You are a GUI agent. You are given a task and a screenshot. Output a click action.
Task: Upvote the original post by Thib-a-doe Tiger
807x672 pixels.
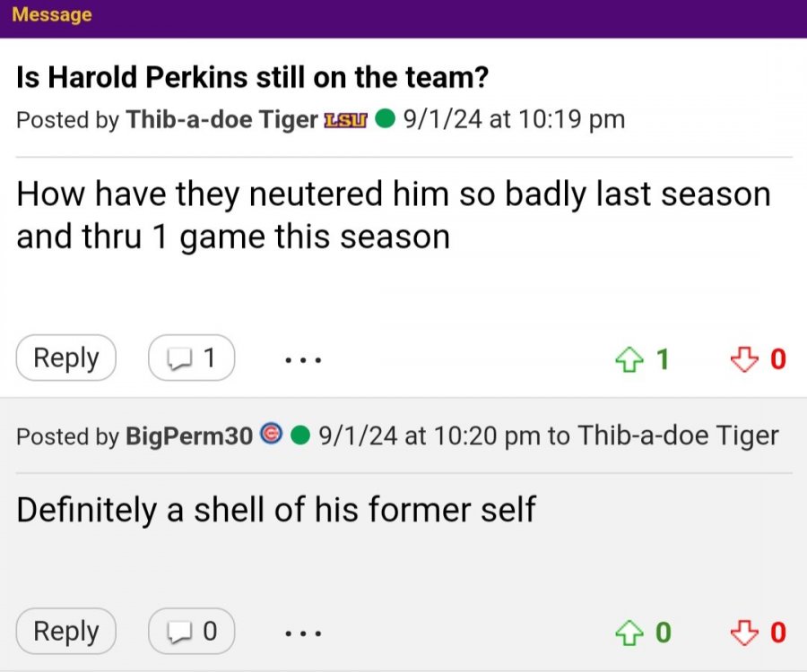(x=628, y=359)
